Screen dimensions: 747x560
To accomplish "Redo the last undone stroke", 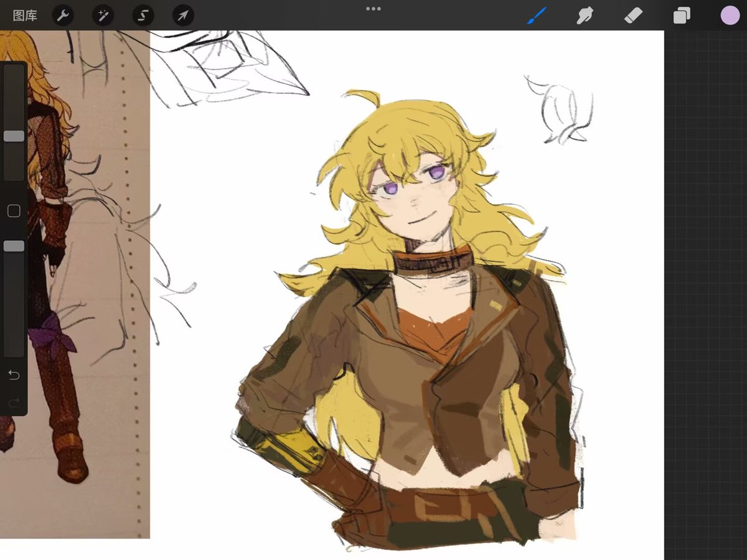I will tap(14, 402).
